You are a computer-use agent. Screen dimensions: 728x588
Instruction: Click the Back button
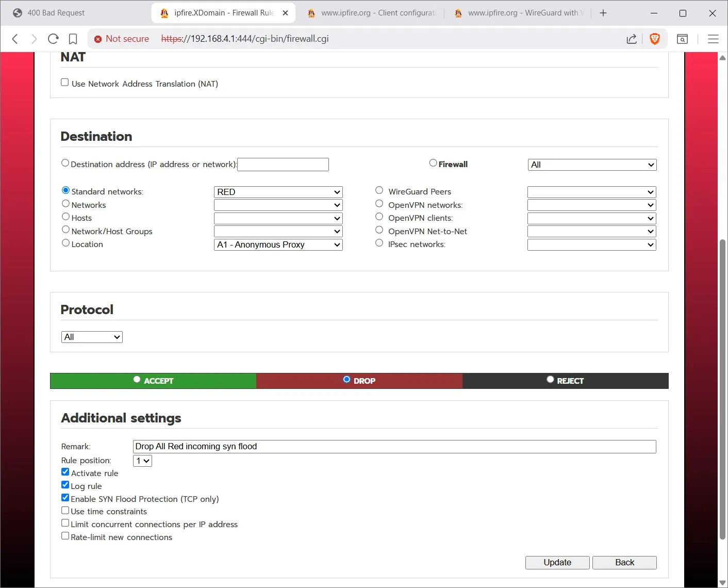click(624, 562)
